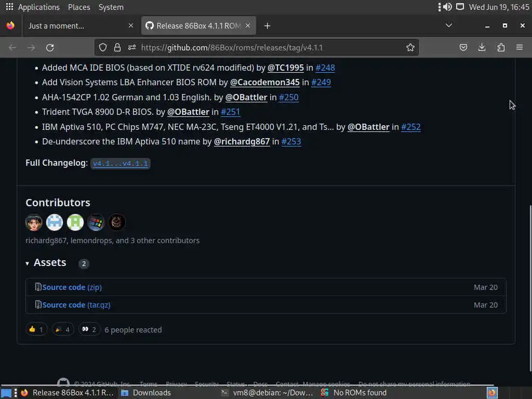Screen dimensions: 532x399
Task: Click the second blue-white contributor avatar
Action: [x=54, y=222]
